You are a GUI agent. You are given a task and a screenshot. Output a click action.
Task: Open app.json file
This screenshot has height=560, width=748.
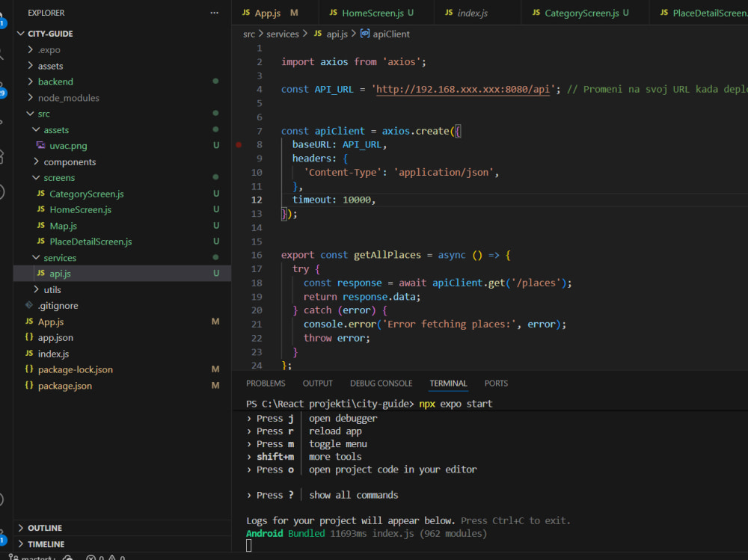[56, 337]
